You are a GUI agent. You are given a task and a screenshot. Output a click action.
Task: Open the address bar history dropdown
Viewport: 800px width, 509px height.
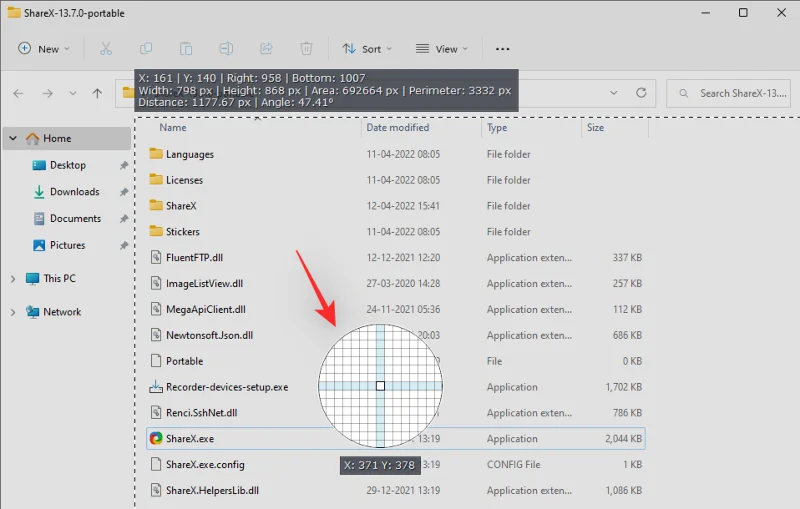[x=614, y=93]
